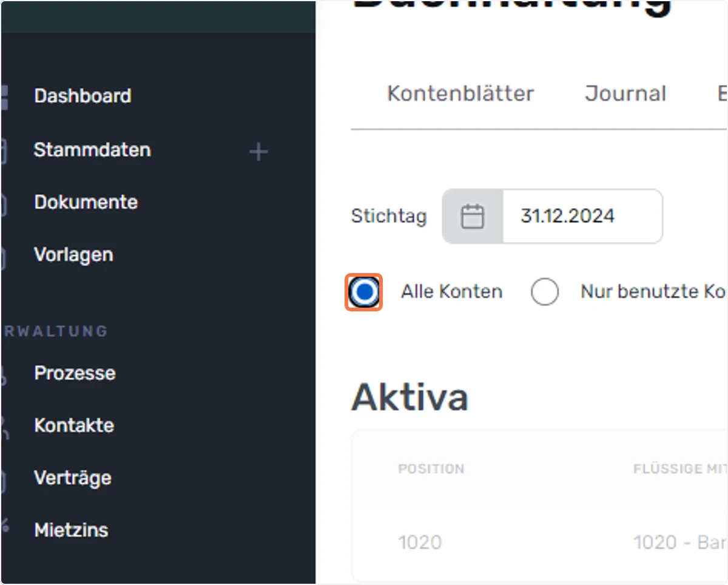Screen dimensions: 728x585
Task: Click the Aktiva heading
Action: (409, 397)
